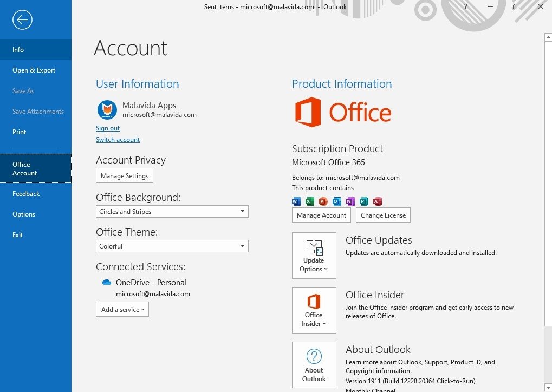Screen dimensions: 552x392
Task: Select Save As in sidebar
Action: coord(36,91)
